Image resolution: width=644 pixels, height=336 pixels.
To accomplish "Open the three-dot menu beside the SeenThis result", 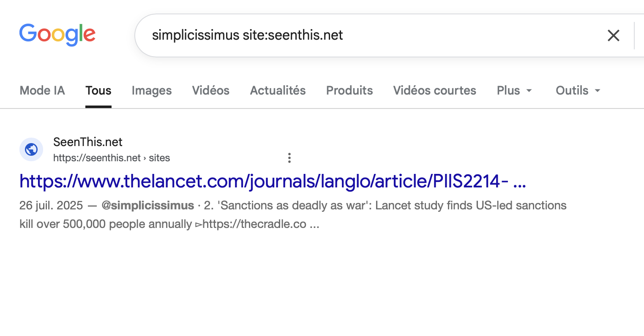I will [x=289, y=158].
